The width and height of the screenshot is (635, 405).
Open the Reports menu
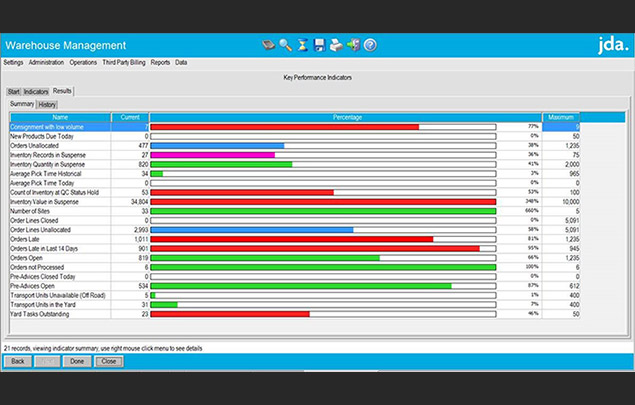[x=160, y=62]
